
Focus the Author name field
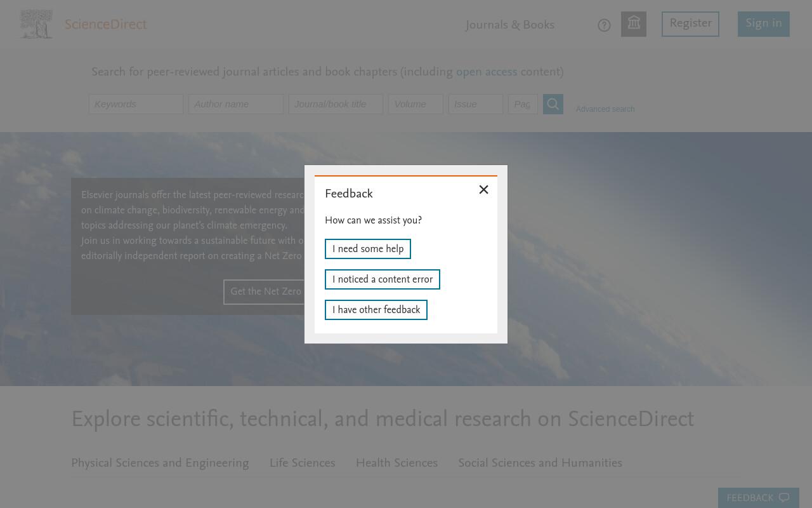pyautogui.click(x=236, y=104)
